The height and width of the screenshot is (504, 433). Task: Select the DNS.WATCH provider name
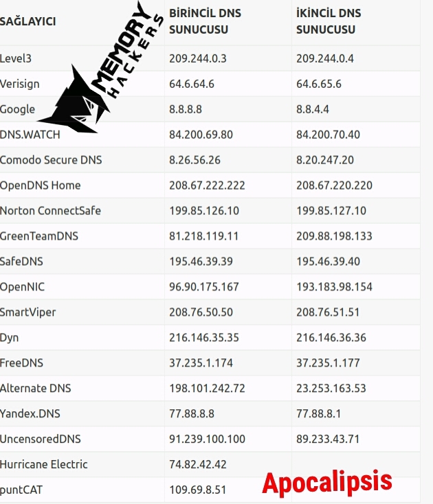tap(30, 135)
